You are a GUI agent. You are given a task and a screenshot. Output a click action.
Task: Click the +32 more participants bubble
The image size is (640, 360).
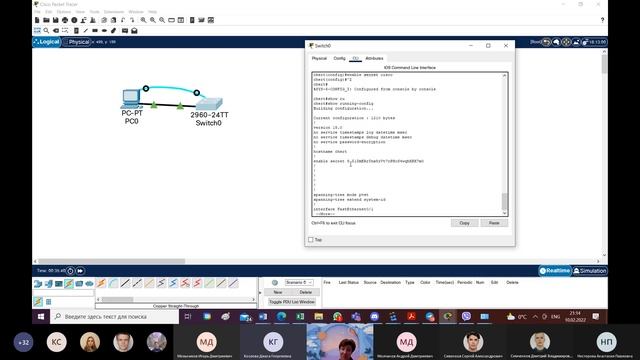click(x=24, y=342)
